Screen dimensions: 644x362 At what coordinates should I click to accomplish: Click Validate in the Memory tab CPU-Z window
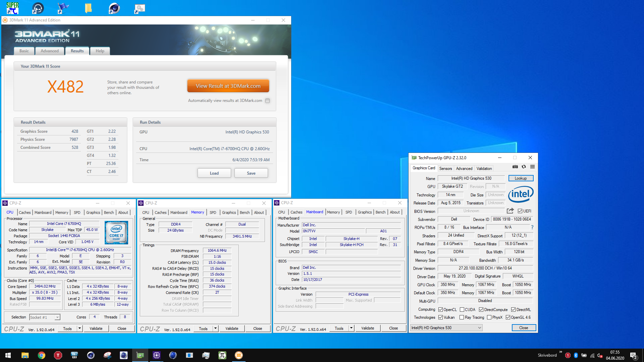[x=232, y=328]
